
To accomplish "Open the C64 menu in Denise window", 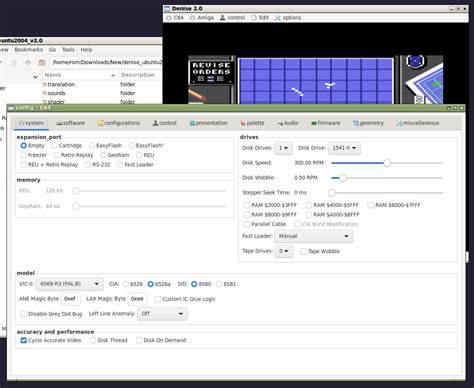I will coord(175,18).
